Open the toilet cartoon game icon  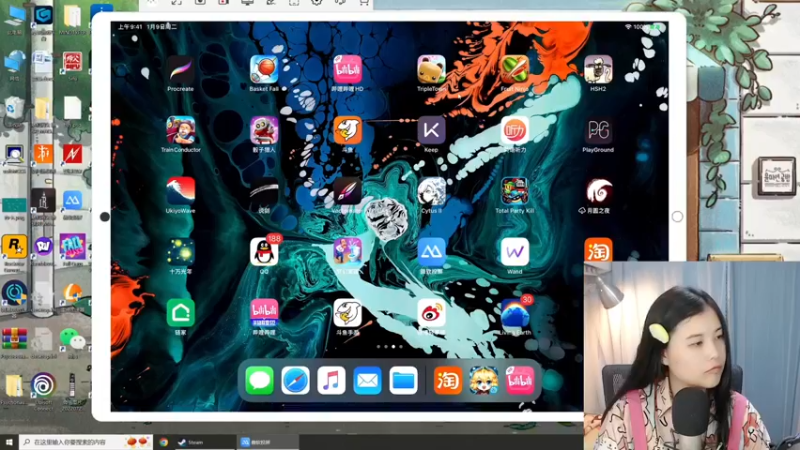pos(347,252)
